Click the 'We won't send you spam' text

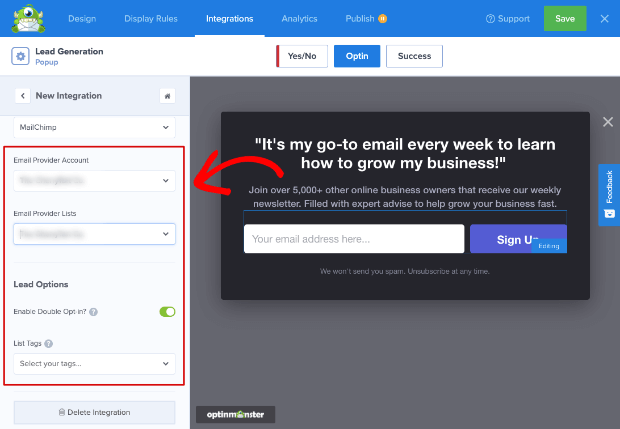coord(405,271)
